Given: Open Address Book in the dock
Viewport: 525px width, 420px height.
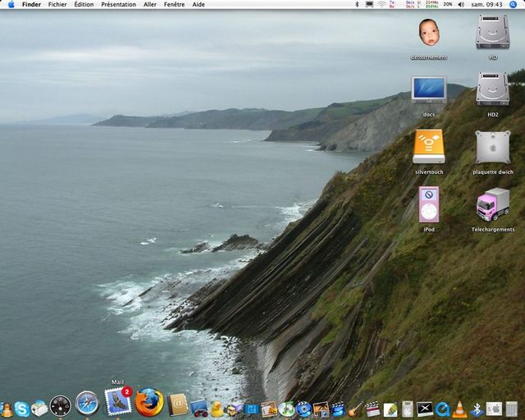Looking at the screenshot, I should (x=178, y=404).
